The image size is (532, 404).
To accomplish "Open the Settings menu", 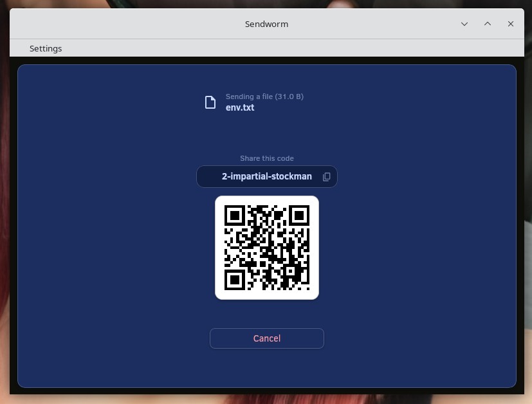I will coord(46,48).
